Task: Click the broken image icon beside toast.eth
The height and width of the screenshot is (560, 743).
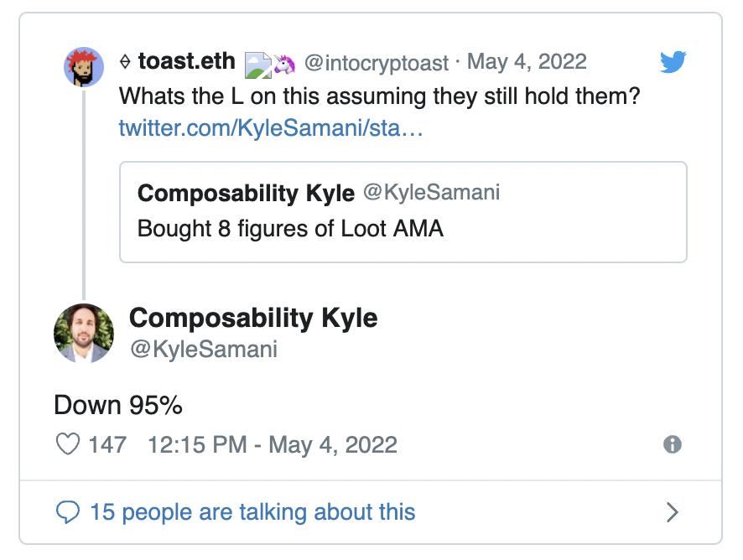Action: click(x=257, y=64)
